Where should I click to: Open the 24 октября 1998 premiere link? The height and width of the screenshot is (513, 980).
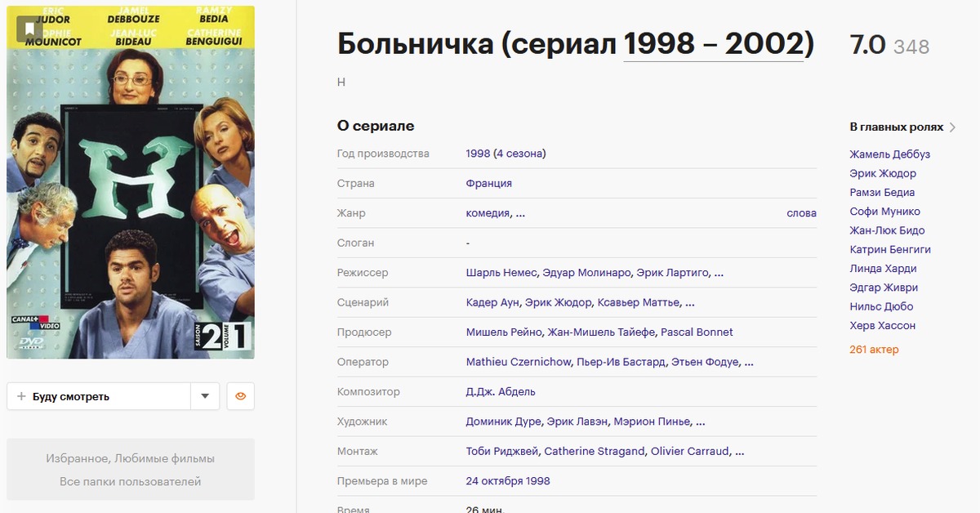(508, 481)
